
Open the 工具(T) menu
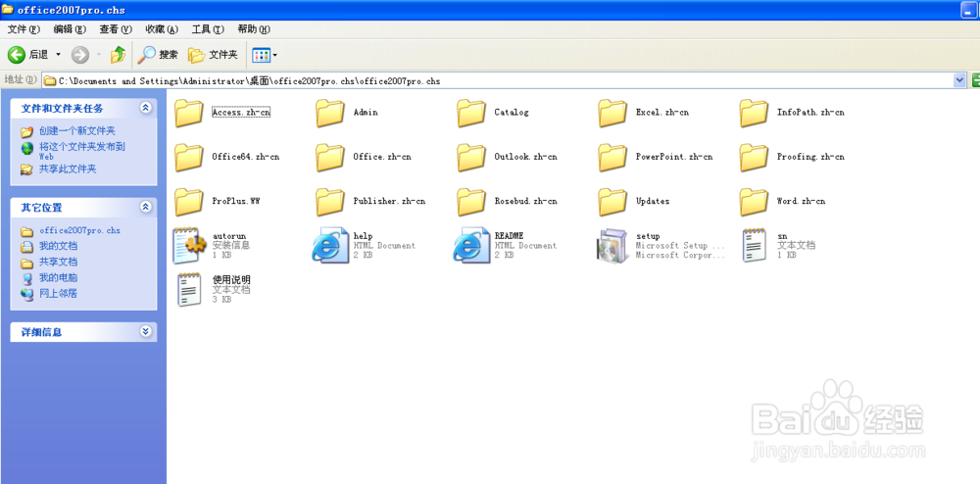208,29
